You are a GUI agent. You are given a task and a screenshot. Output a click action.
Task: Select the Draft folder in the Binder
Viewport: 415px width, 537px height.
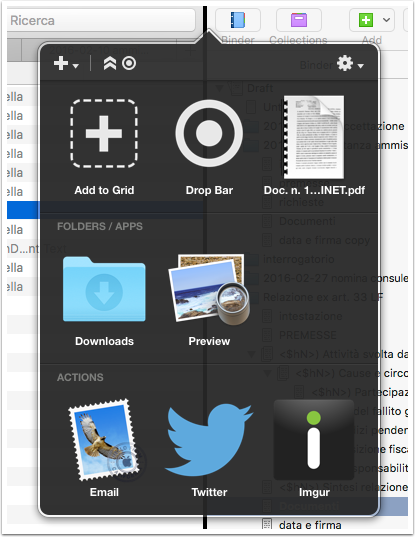pos(260,88)
